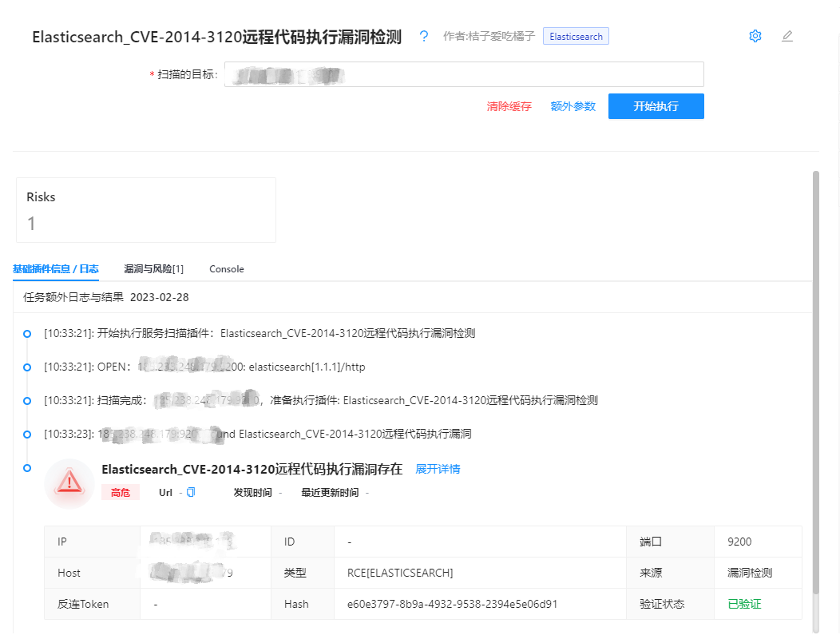Click the 高危 severity tag
Image resolution: width=840 pixels, height=635 pixels.
click(121, 493)
